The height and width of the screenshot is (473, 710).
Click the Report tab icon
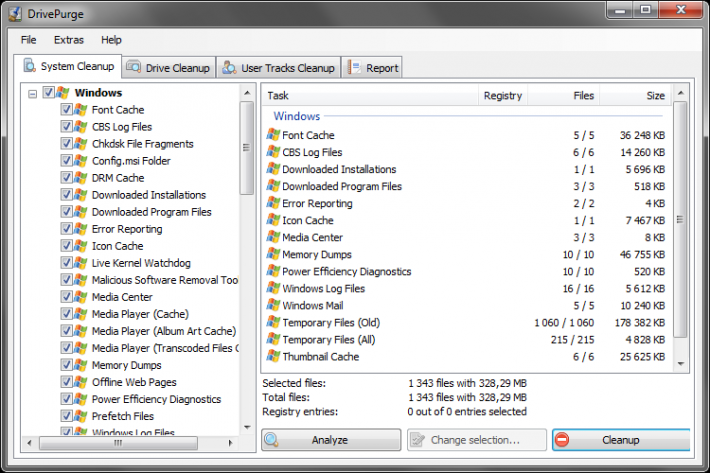[x=355, y=67]
